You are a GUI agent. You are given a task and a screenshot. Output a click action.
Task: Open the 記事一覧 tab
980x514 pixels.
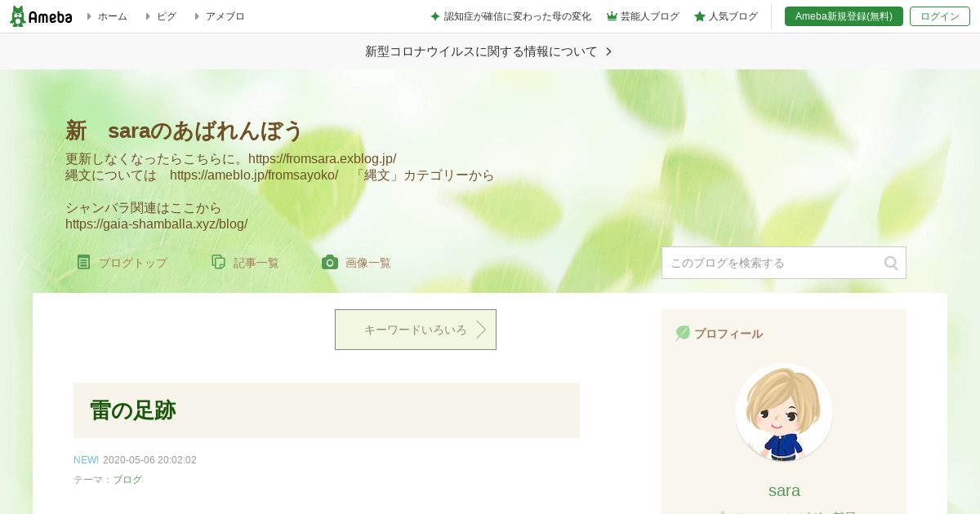(x=256, y=263)
